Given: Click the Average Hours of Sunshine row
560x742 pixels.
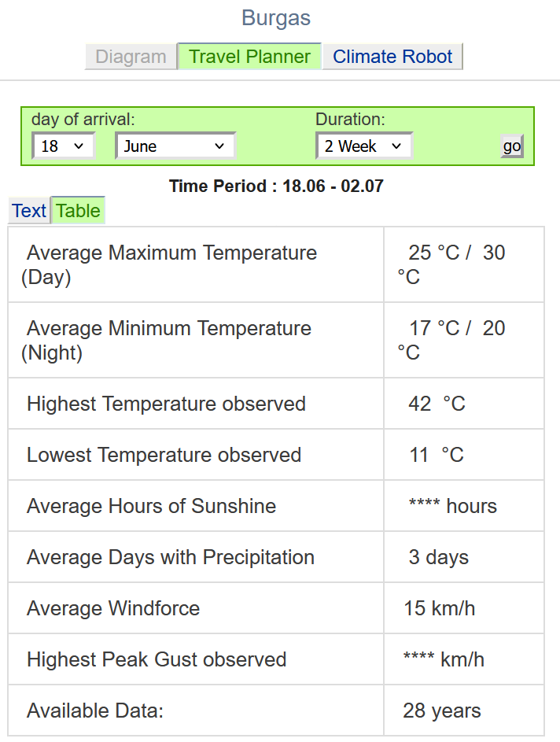Looking at the screenshot, I should 276,506.
